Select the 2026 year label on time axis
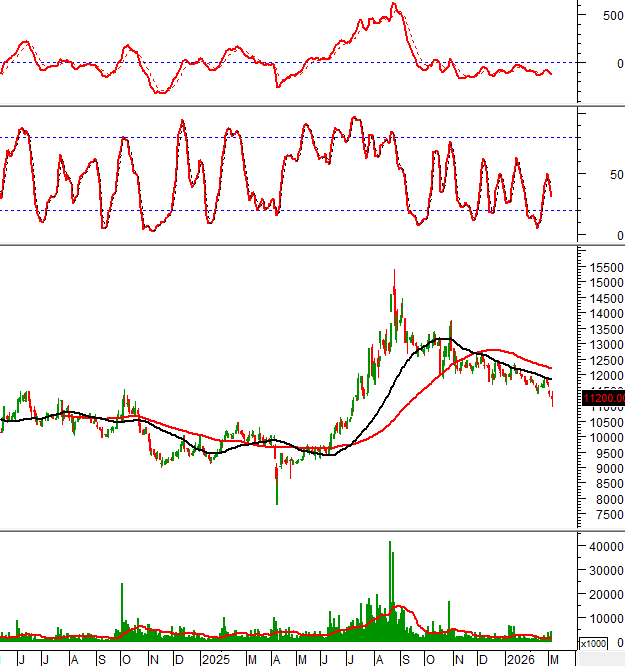The height and width of the screenshot is (666, 625). point(520,660)
